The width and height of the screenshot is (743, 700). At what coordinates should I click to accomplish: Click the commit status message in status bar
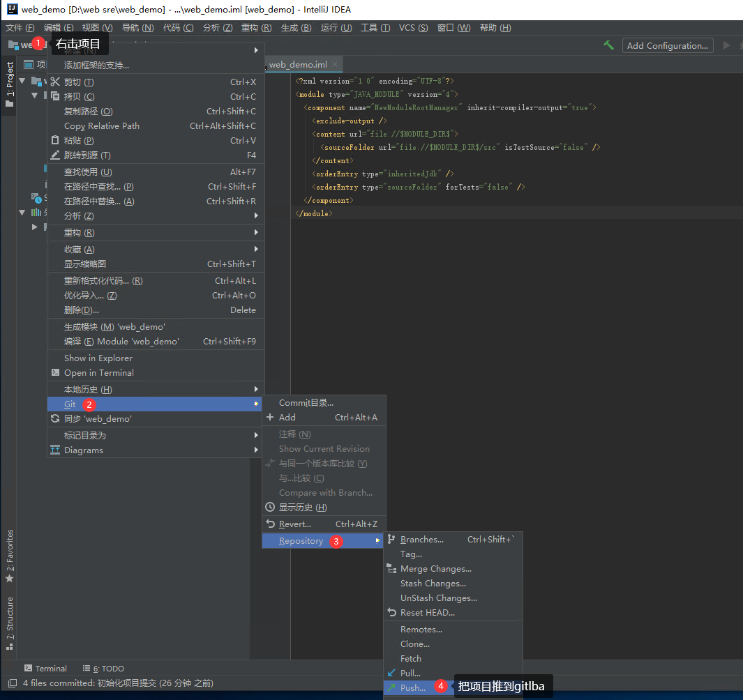118,683
